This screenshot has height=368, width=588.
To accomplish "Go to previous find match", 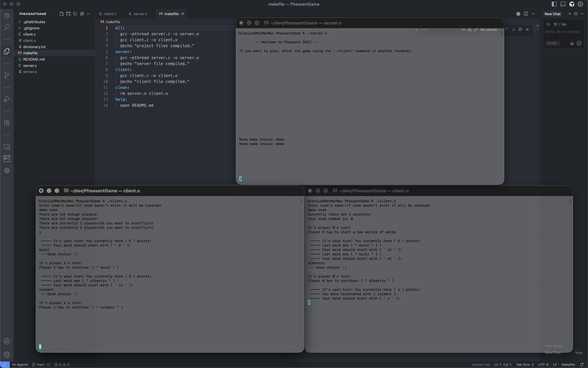I will (507, 29).
